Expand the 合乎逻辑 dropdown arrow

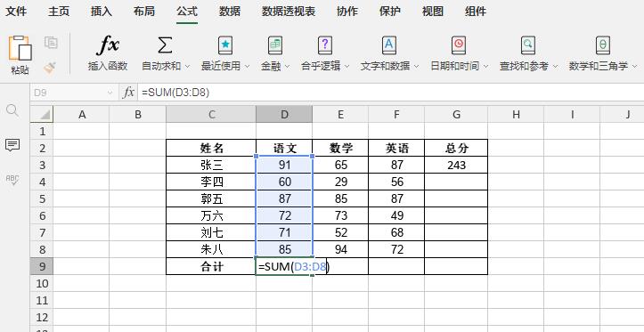coord(346,66)
